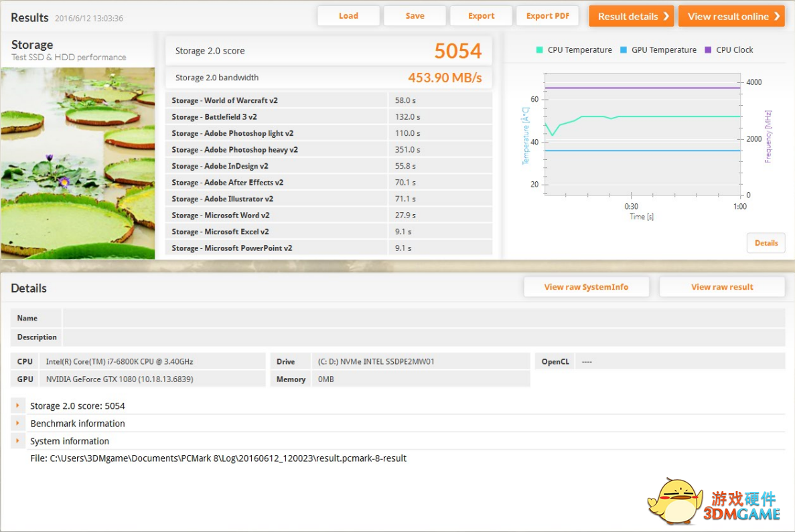This screenshot has height=532, width=795.
Task: Click the GPU value GeForce GTX 1080
Action: (x=120, y=379)
